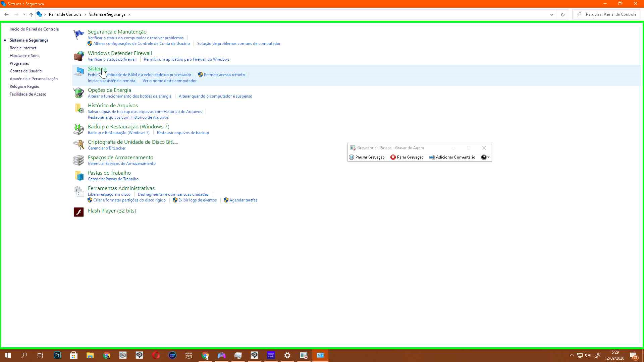
Task: Select Hardware e Sons category
Action: (x=24, y=56)
